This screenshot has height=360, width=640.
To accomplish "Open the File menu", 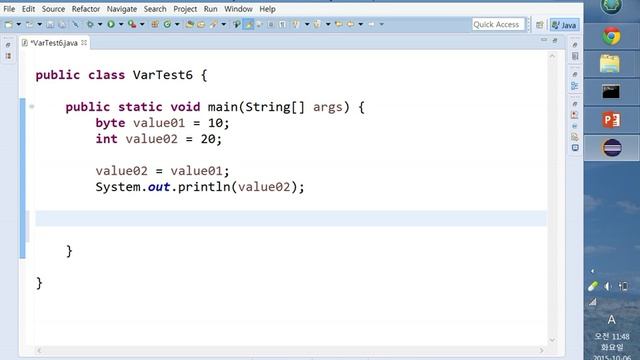I will click(9, 9).
